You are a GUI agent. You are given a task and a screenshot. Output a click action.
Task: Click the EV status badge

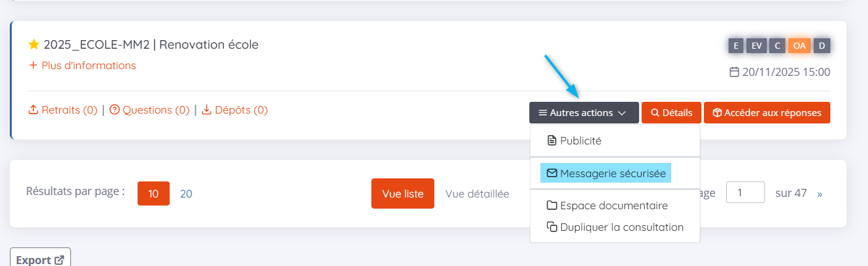(x=756, y=45)
